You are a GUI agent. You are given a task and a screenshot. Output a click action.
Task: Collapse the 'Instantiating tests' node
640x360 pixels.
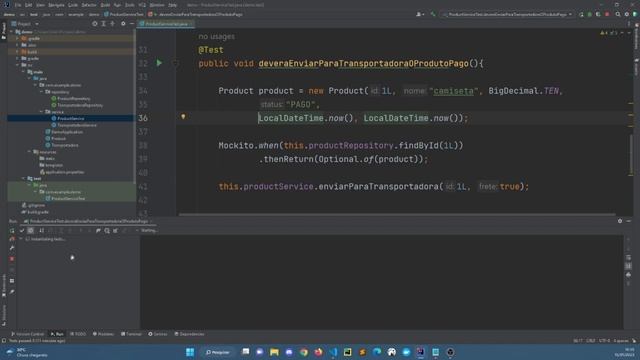click(21, 239)
